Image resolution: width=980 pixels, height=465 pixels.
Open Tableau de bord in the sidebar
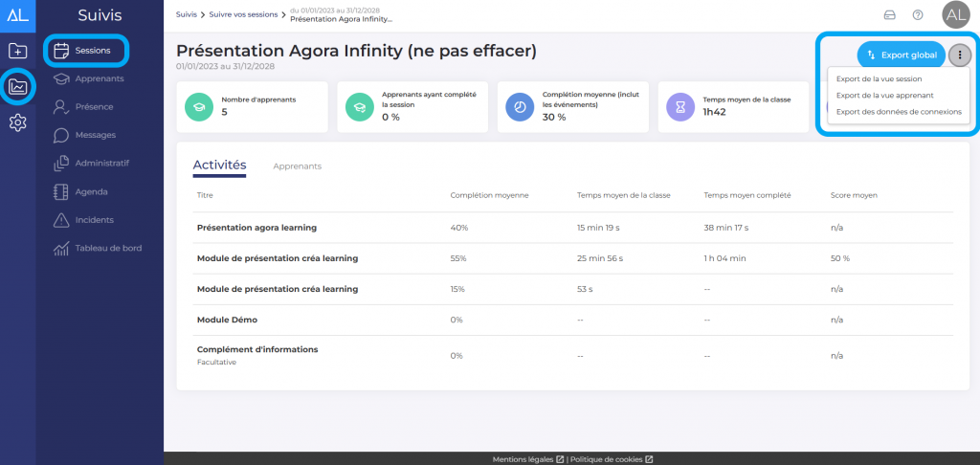pyautogui.click(x=108, y=249)
